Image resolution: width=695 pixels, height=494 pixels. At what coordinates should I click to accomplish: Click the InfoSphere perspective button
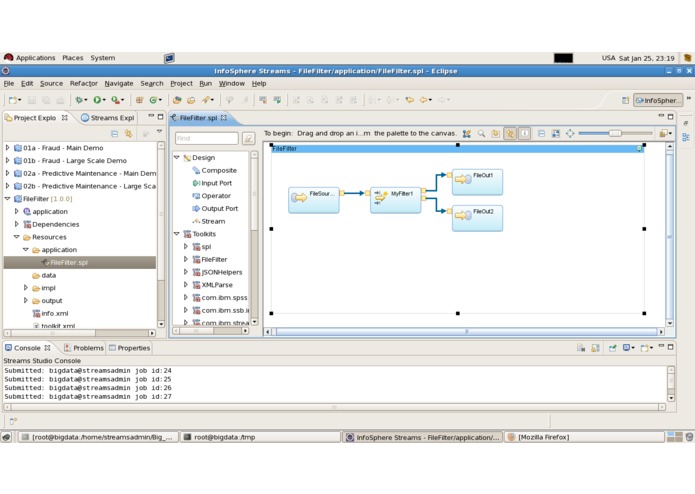point(658,101)
